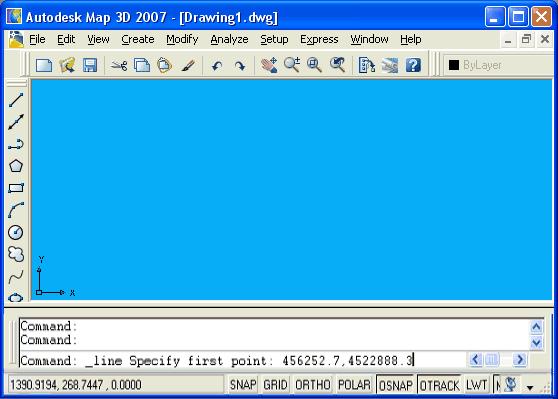
Task: Select the Zoom Window tool
Action: (x=315, y=65)
